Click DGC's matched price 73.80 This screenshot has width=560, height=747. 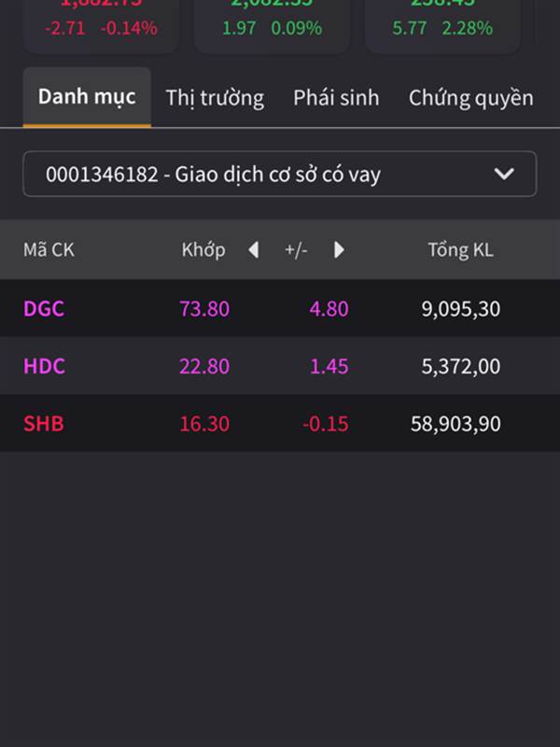(x=204, y=308)
